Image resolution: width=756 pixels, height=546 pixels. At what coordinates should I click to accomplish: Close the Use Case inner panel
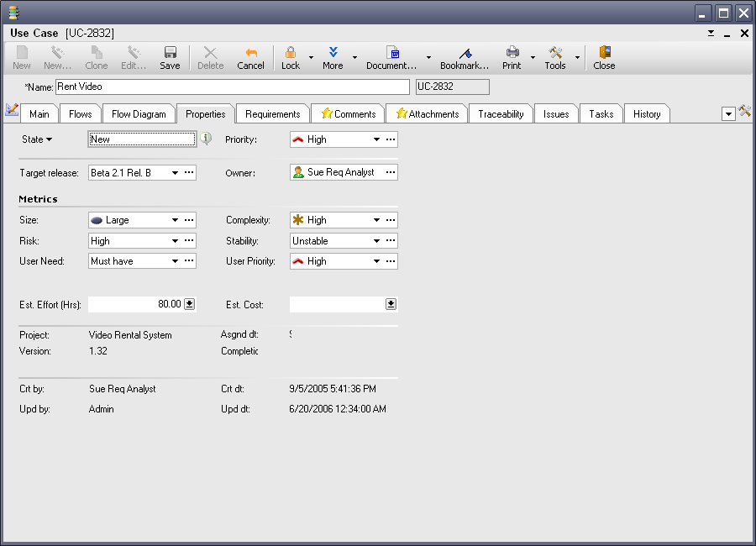744,34
